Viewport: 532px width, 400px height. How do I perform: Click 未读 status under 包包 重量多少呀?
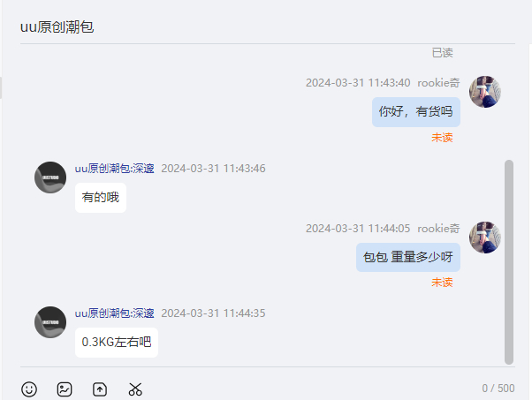[x=442, y=283]
